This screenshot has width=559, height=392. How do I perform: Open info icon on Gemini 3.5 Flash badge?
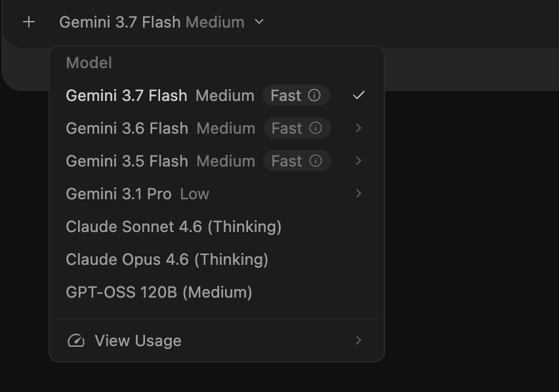click(x=315, y=161)
